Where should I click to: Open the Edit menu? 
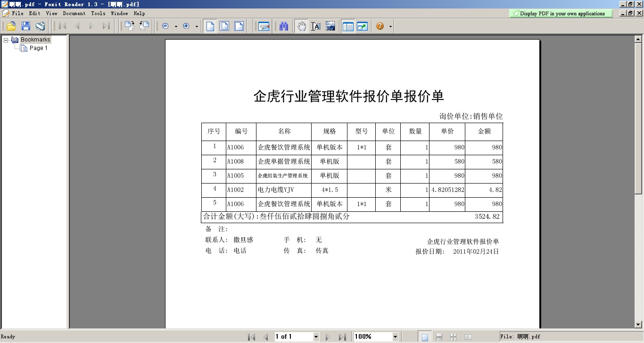tap(34, 13)
